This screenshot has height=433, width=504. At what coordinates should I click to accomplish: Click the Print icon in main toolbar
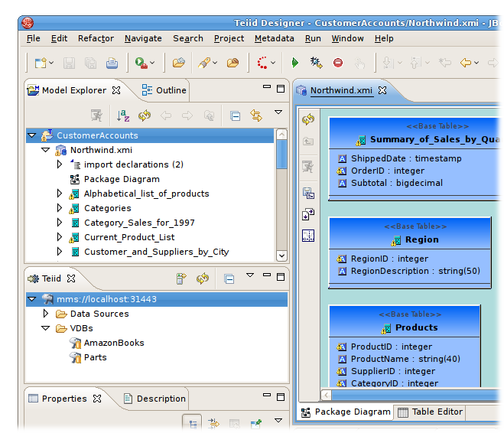[x=112, y=63]
